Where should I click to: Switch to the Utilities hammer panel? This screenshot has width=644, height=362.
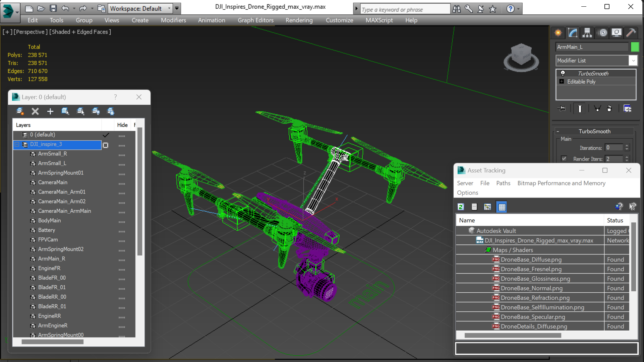point(631,33)
